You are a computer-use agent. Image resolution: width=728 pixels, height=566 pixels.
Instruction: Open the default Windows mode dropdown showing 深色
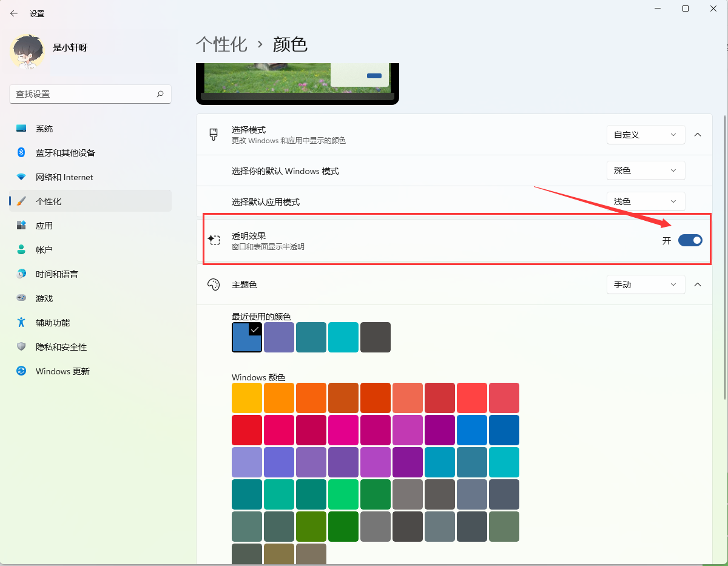coord(645,170)
